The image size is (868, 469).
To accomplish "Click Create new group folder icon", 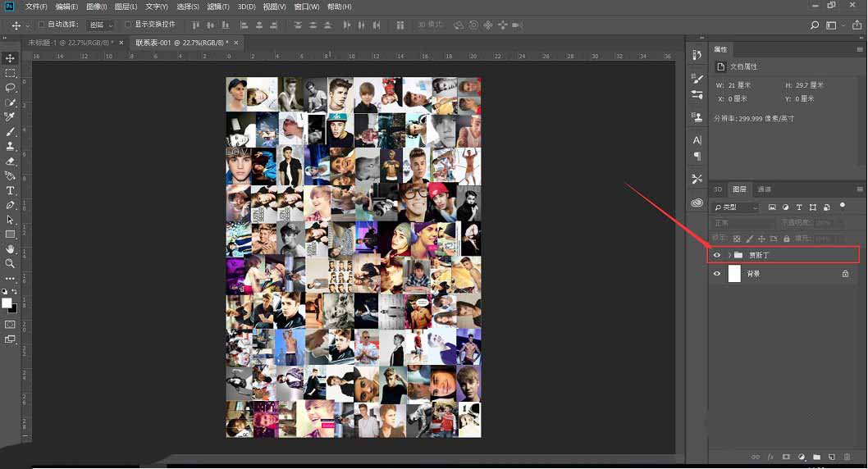I will click(x=816, y=457).
